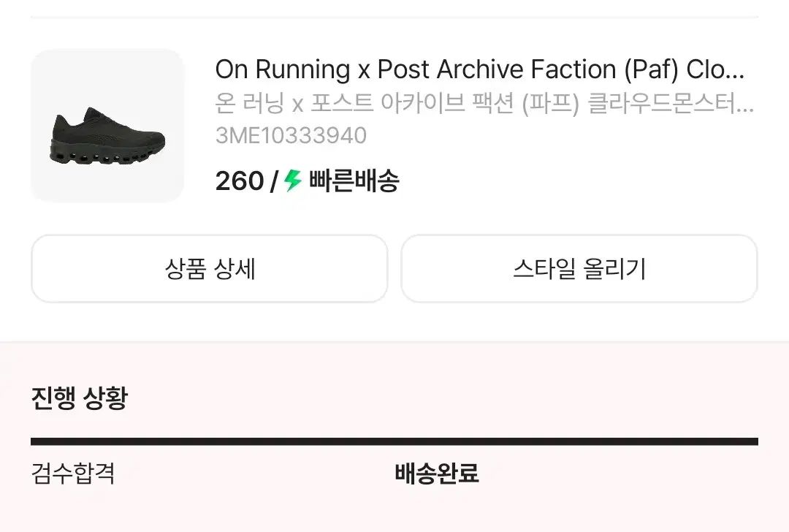This screenshot has width=789, height=532.
Task: Click the 진행 상황 section heading
Action: pyautogui.click(x=80, y=398)
